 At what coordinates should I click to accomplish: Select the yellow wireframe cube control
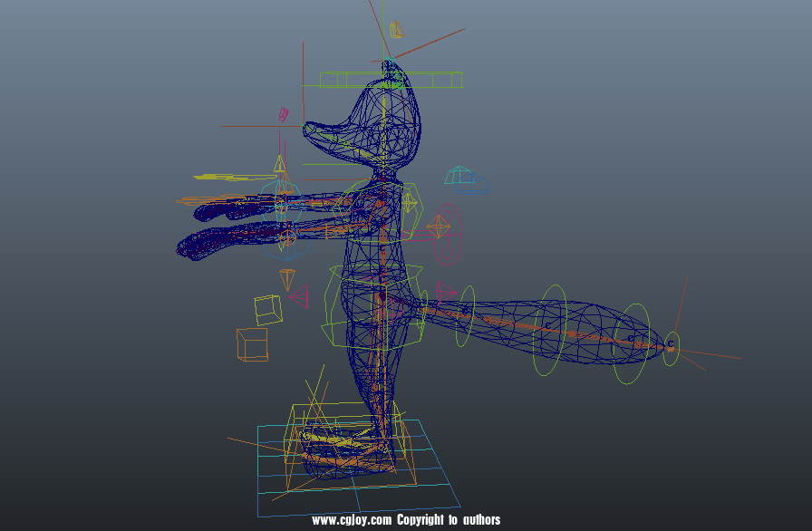coord(268,310)
